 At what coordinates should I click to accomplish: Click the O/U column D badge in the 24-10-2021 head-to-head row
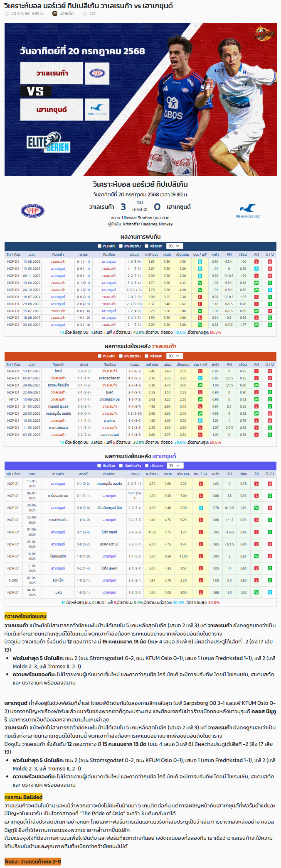[x=270, y=290]
